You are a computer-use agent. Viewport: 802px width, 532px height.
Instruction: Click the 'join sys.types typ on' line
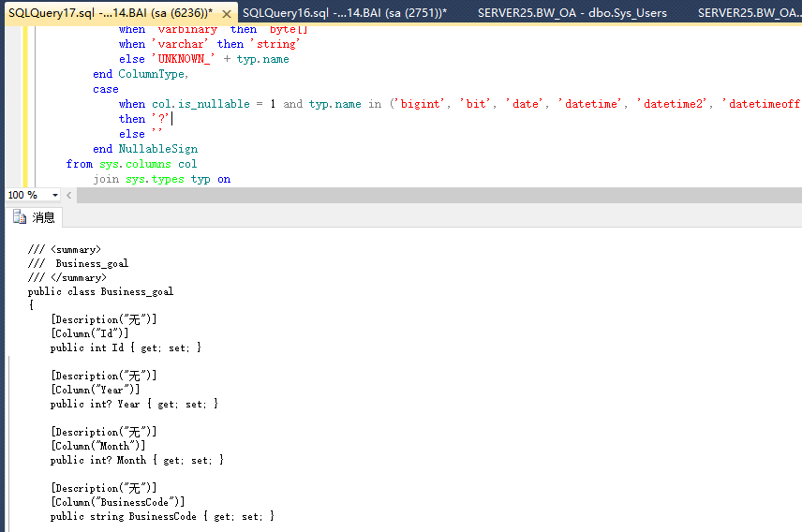coord(162,179)
